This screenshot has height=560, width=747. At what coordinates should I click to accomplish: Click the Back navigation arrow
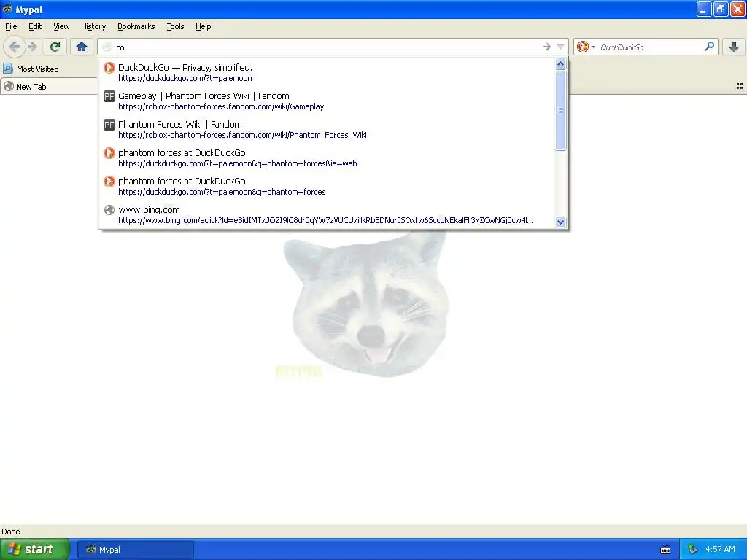pos(15,47)
